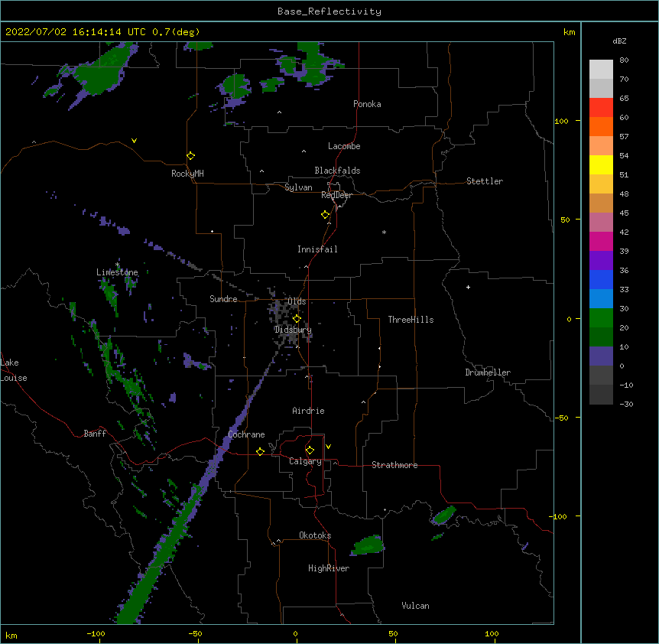Select the magenta swatch between 42 and 39
Screen dimensions: 659x644
coord(601,241)
